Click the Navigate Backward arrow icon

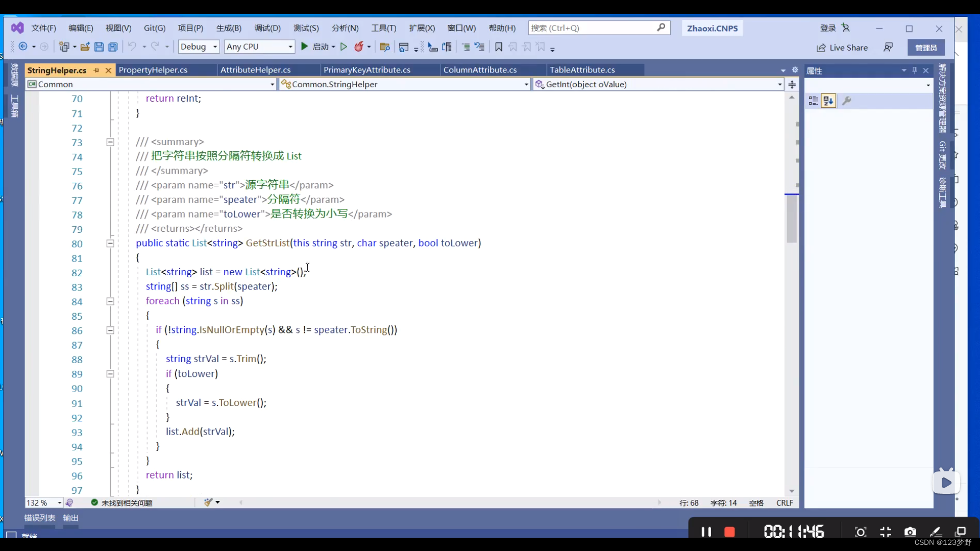point(23,46)
